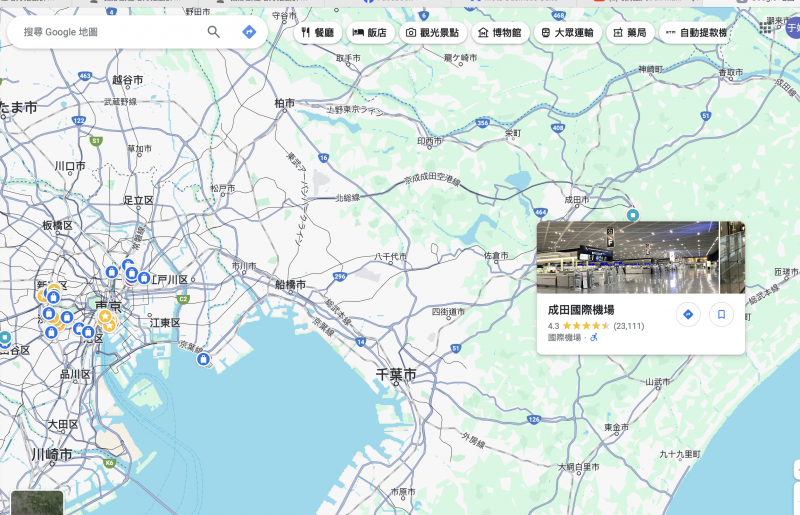Click the 大網白里市 city label
Screen dimensions: 800x515
579,467
